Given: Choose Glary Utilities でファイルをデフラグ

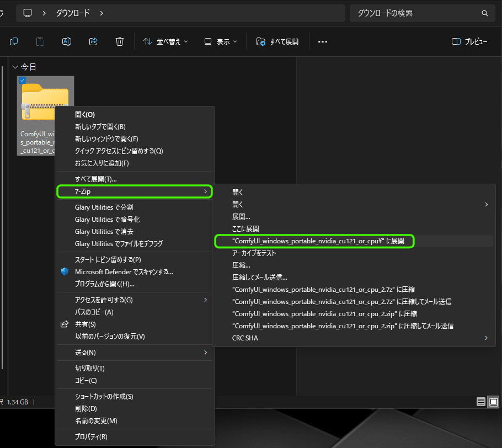Looking at the screenshot, I should click(135, 244).
